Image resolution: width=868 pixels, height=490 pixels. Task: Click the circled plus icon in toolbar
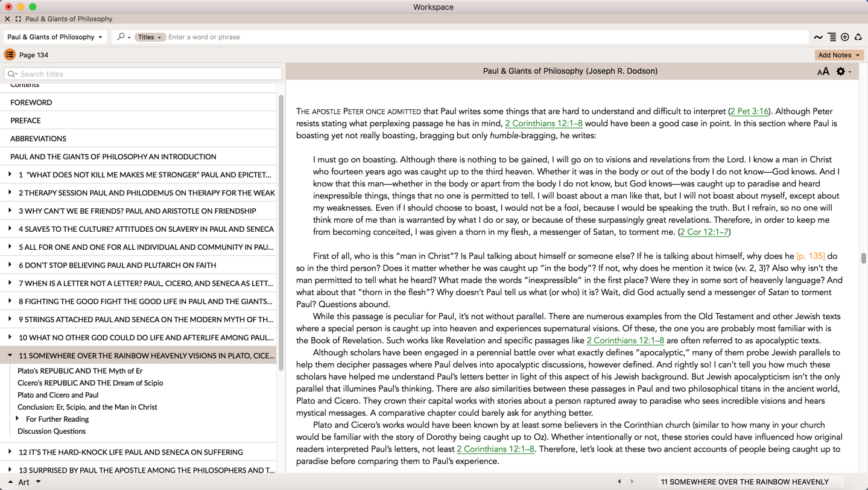pyautogui.click(x=845, y=37)
